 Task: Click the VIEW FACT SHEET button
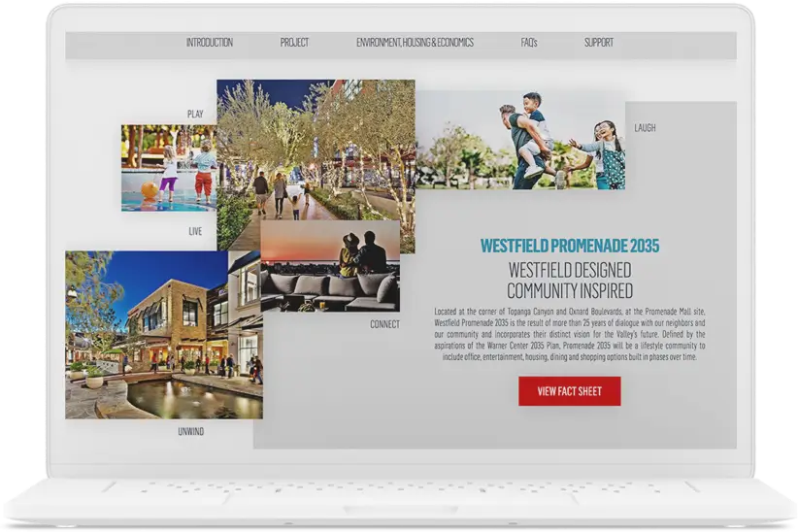[x=570, y=391]
